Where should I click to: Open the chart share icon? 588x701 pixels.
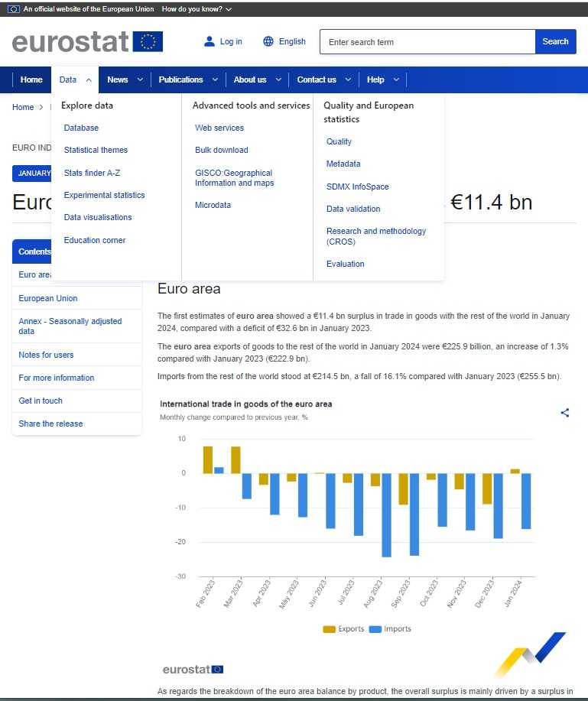(565, 413)
